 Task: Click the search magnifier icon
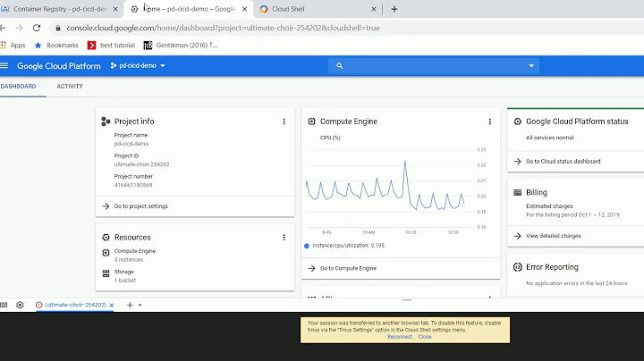339,65
